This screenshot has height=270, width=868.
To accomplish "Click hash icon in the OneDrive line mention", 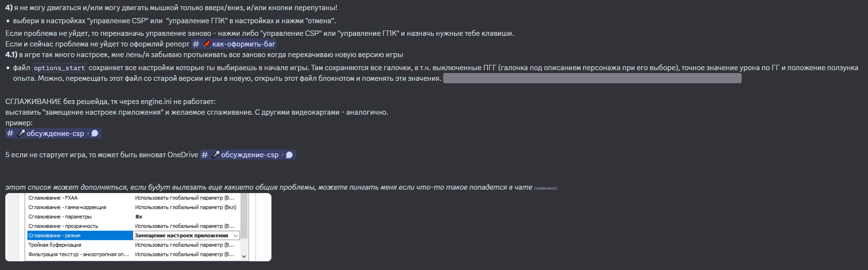I will coord(205,155).
